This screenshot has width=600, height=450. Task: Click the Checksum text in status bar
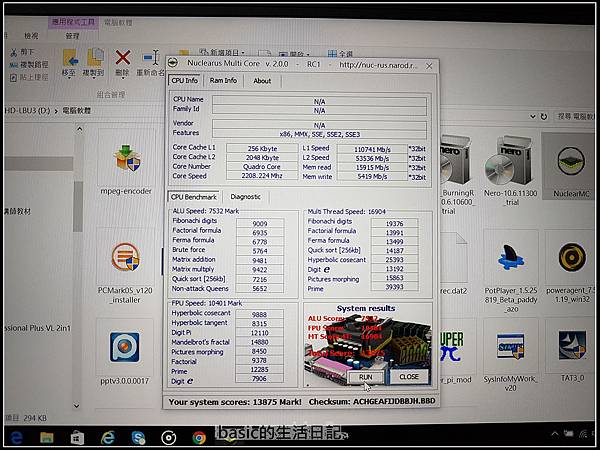pos(372,401)
